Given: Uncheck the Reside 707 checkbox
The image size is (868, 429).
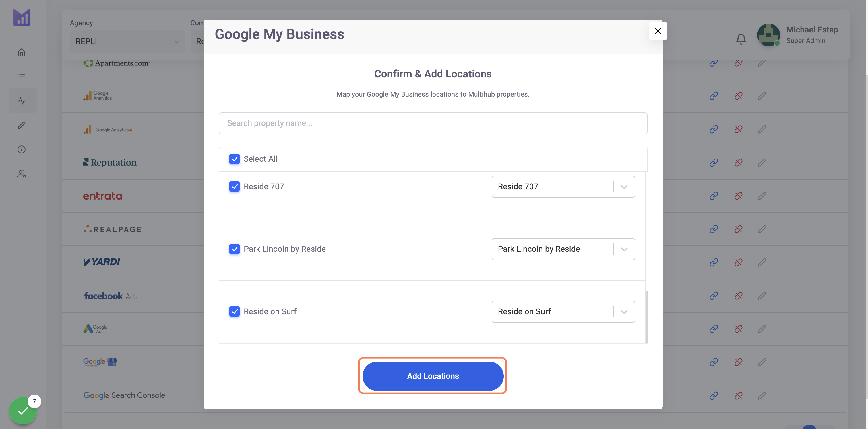Looking at the screenshot, I should coord(234,187).
